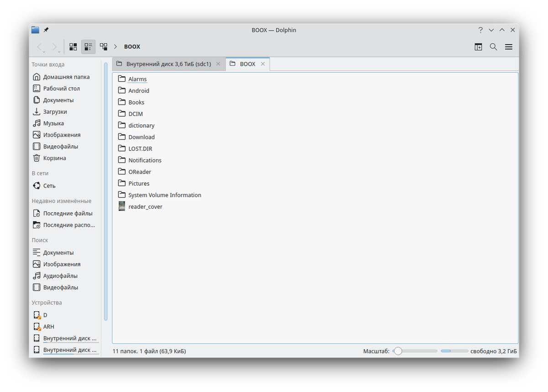
Task: Open Изображения under Точки входа
Action: [66, 135]
